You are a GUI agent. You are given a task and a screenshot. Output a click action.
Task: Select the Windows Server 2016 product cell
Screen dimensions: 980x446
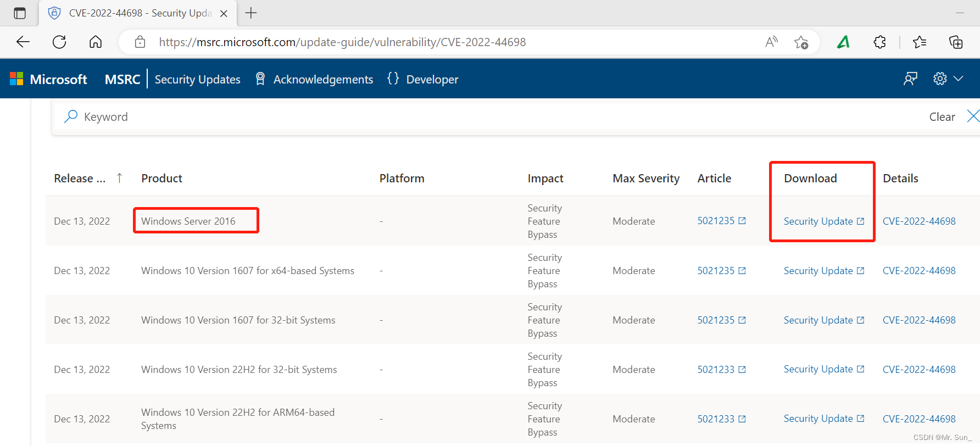point(188,221)
